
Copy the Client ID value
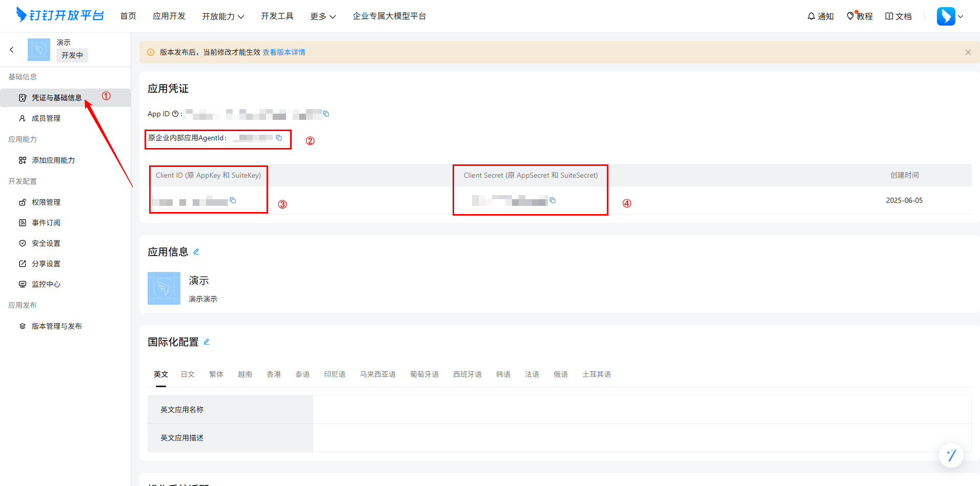click(x=233, y=200)
